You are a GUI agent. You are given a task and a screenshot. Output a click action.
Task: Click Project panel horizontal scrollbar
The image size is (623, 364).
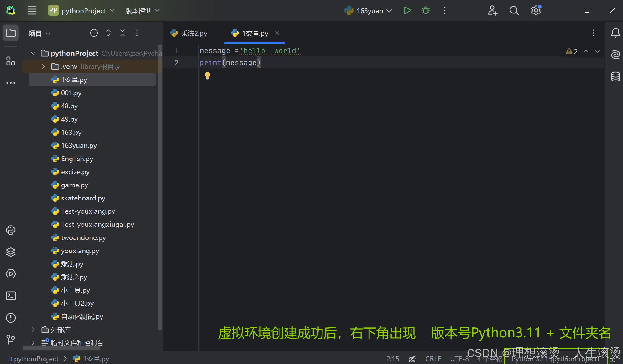point(61,348)
